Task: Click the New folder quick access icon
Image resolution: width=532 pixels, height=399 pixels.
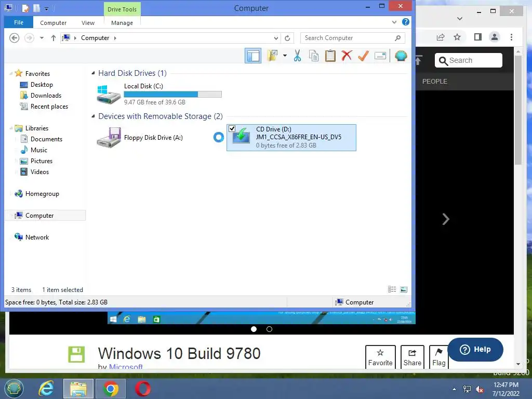Action: tap(36, 8)
